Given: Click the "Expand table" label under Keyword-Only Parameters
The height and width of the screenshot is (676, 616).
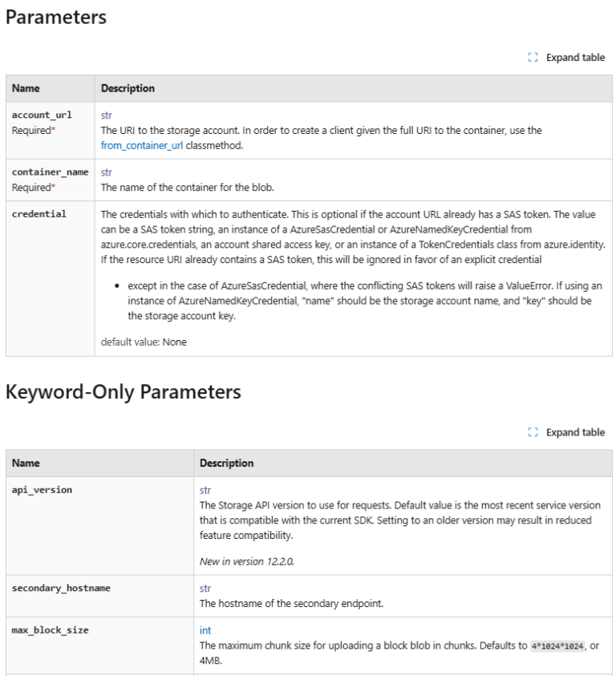Looking at the screenshot, I should point(575,432).
